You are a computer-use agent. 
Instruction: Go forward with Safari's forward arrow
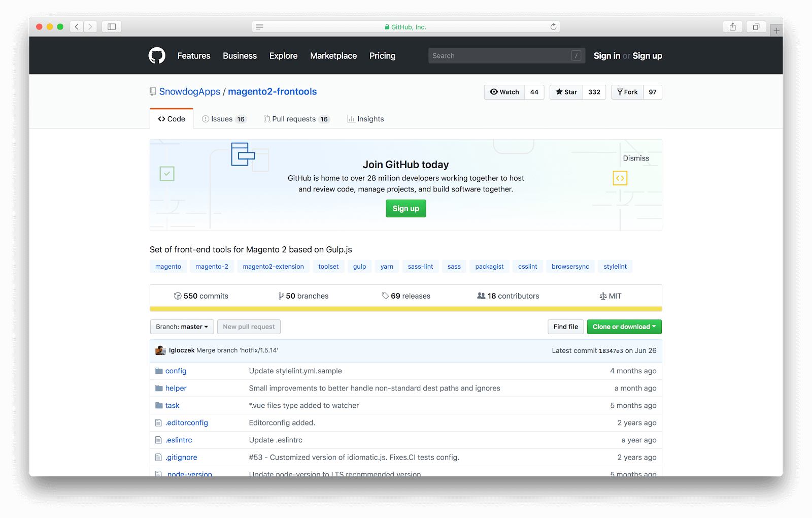pyautogui.click(x=90, y=26)
